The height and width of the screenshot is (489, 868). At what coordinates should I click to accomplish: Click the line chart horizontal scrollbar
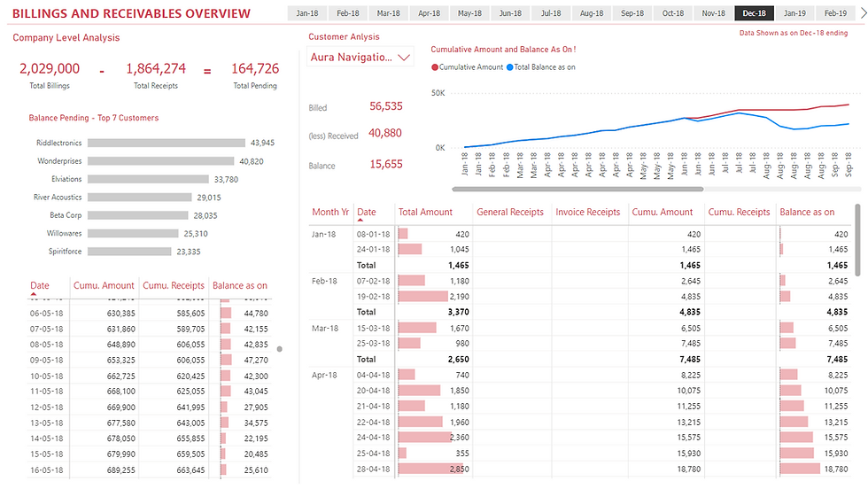click(577, 189)
